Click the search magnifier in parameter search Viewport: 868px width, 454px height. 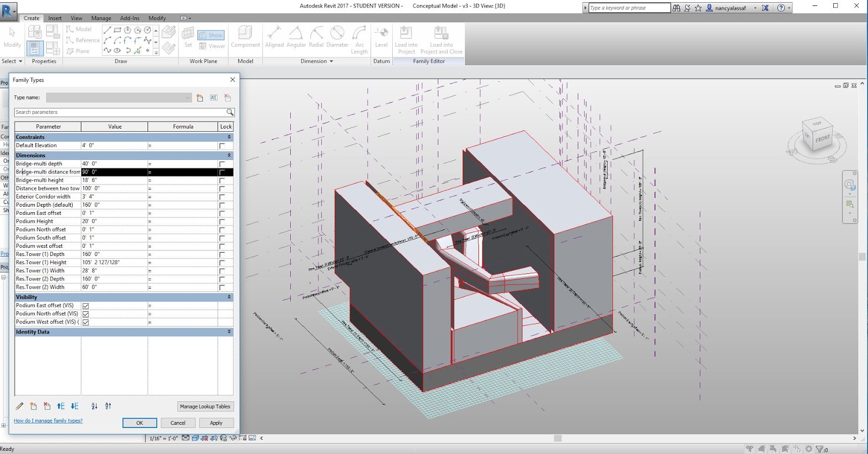coord(230,112)
